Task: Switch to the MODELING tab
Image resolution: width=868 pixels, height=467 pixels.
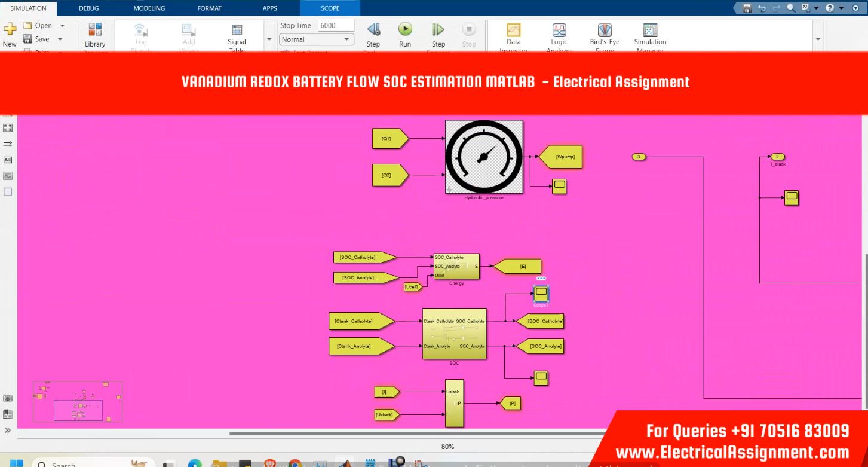Action: tap(149, 8)
